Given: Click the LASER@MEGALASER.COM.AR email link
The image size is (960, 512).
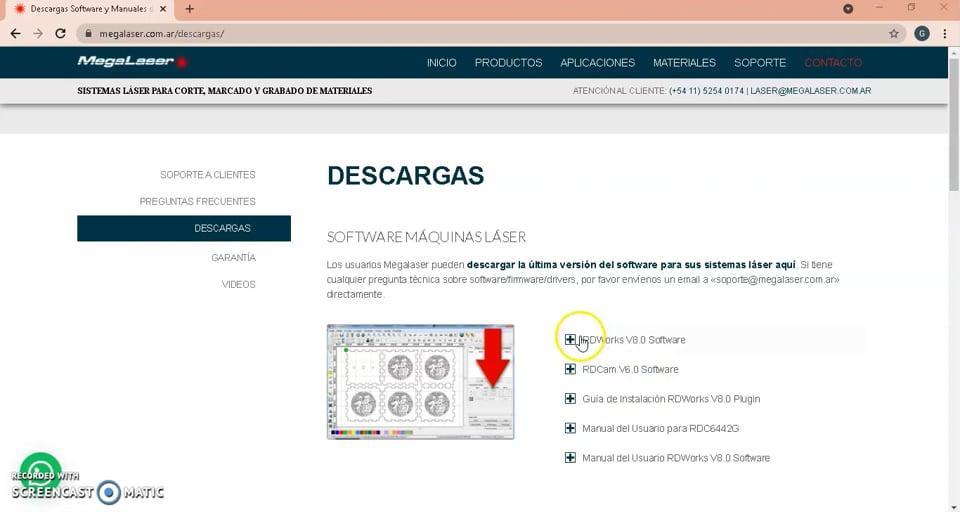Looking at the screenshot, I should tap(811, 91).
